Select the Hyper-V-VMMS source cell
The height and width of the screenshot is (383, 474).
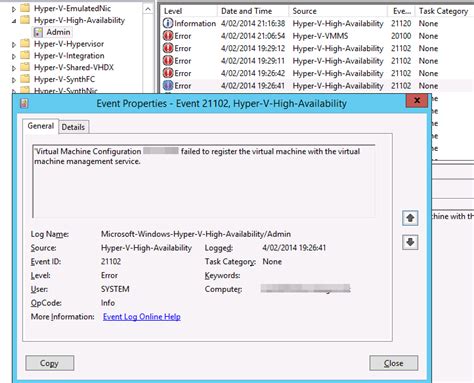320,36
